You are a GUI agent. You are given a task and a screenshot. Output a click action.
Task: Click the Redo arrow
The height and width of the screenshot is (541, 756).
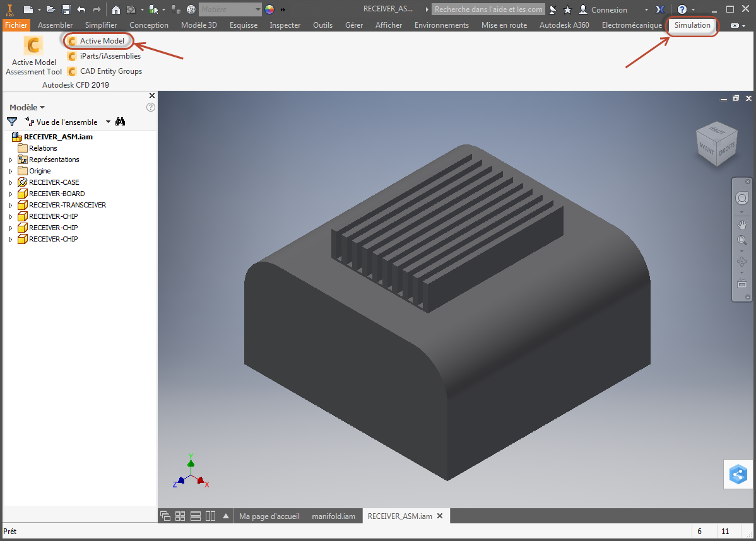pyautogui.click(x=97, y=9)
